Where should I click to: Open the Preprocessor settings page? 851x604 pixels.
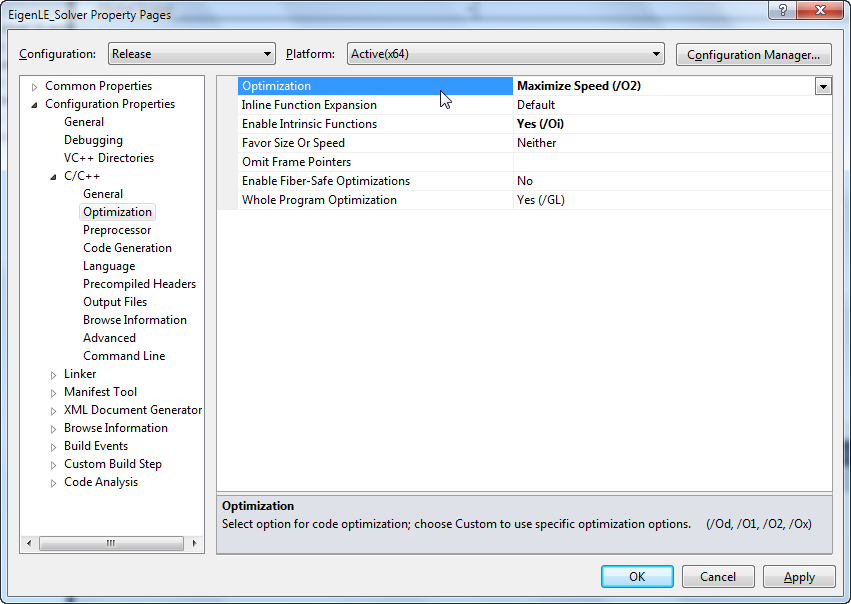(117, 230)
